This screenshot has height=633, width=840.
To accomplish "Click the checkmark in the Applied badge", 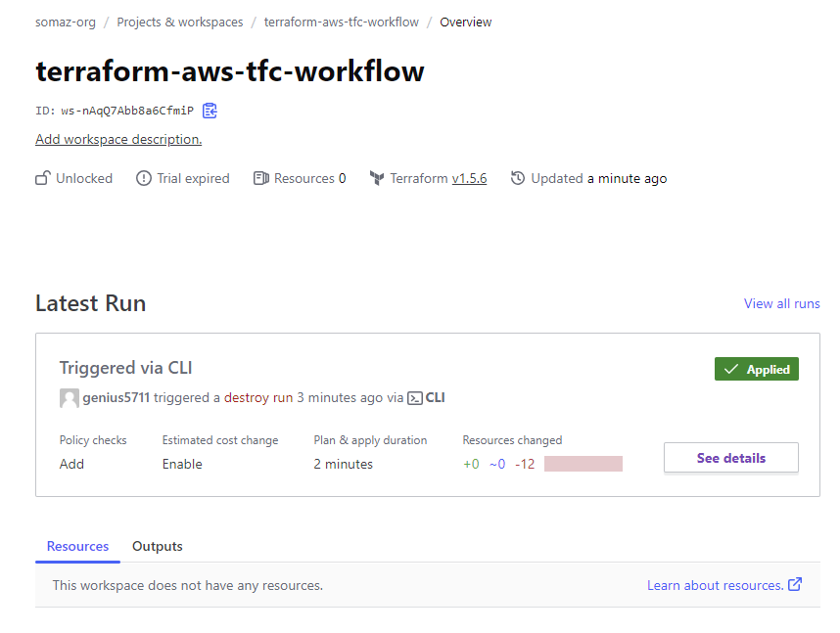I will point(731,370).
